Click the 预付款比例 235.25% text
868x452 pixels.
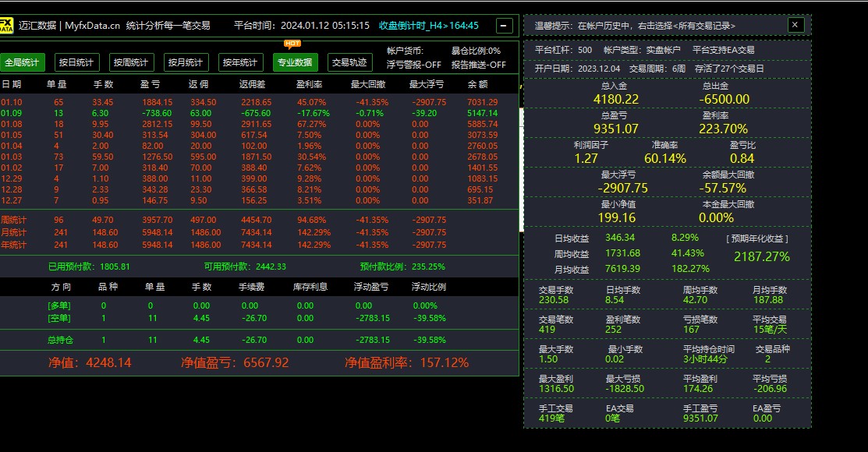[402, 267]
